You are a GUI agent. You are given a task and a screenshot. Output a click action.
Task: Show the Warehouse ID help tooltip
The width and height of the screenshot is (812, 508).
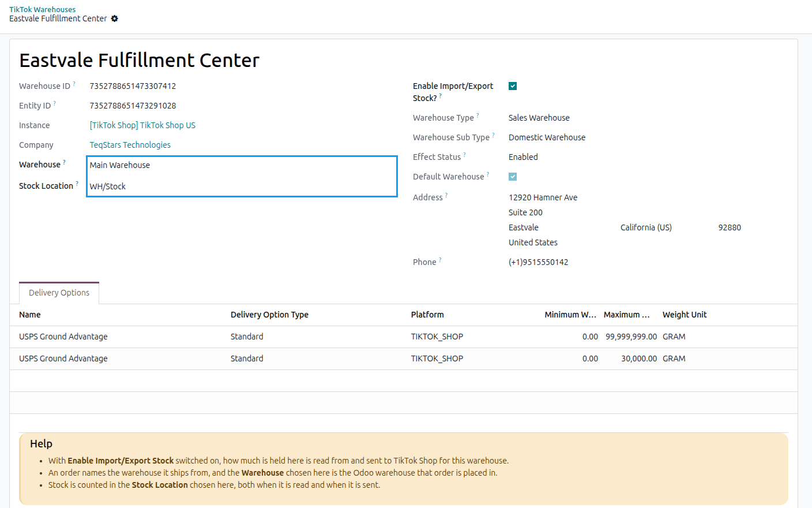(x=74, y=84)
